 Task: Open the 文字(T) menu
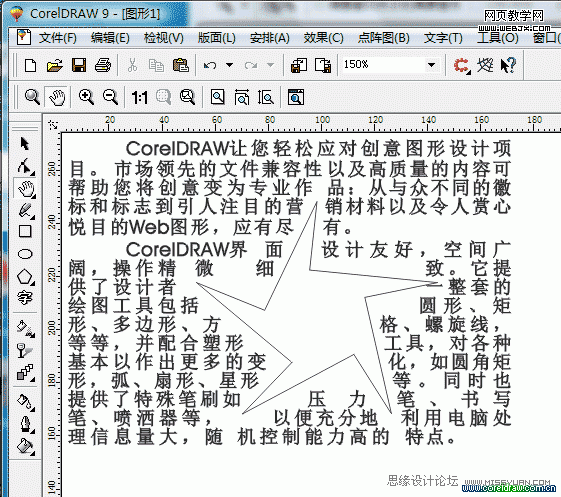(x=443, y=38)
